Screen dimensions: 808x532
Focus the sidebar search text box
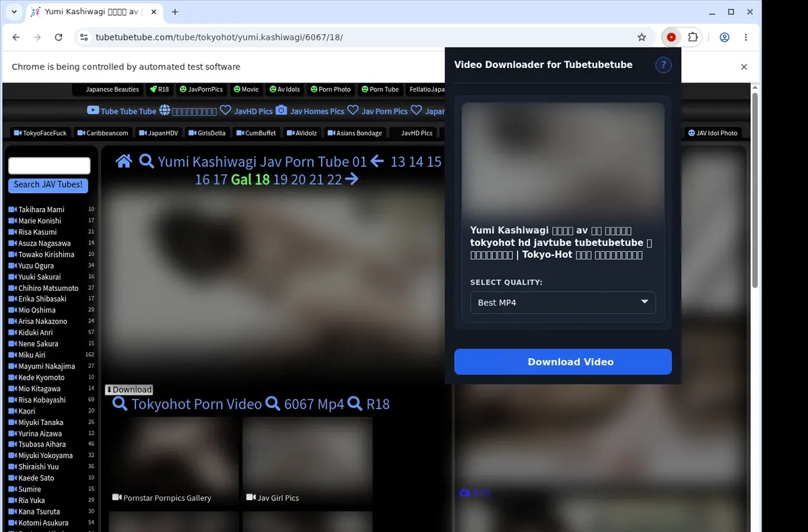pos(49,166)
